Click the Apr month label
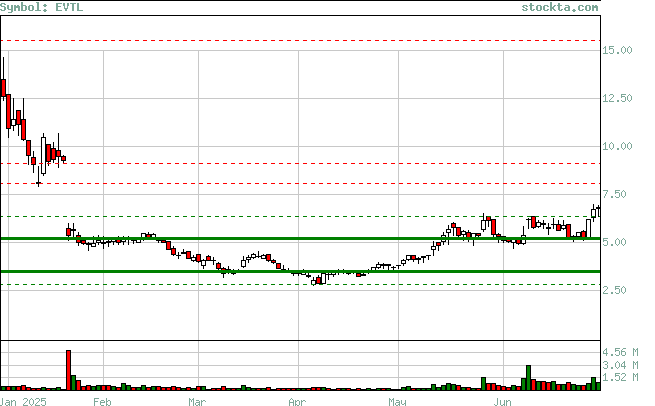The image size is (655, 406). [x=297, y=402]
